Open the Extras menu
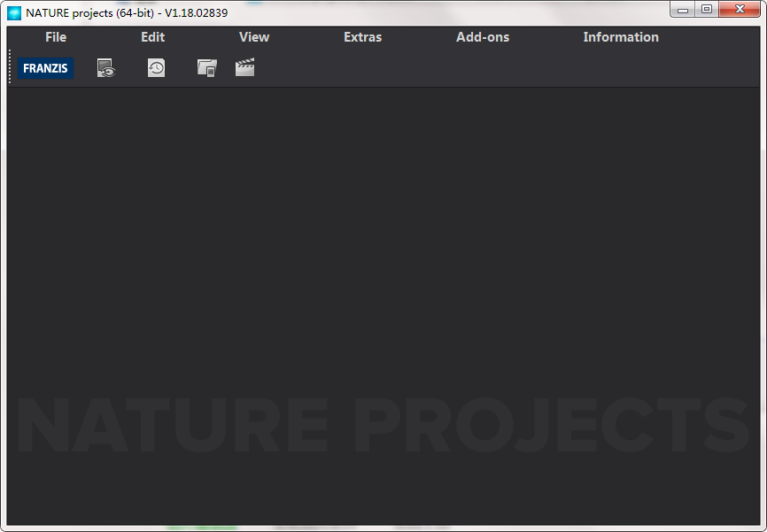 point(362,37)
